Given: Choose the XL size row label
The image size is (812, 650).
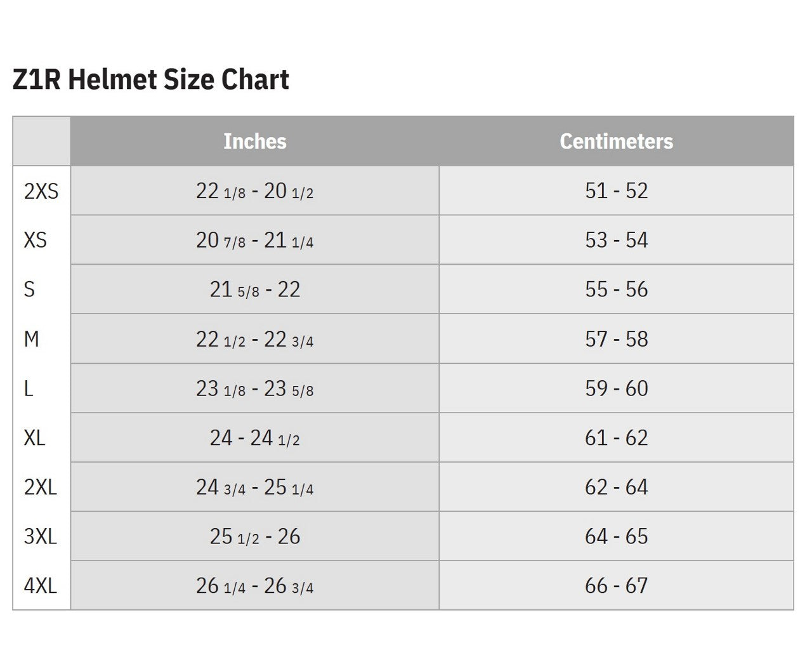Looking at the screenshot, I should pos(35,438).
